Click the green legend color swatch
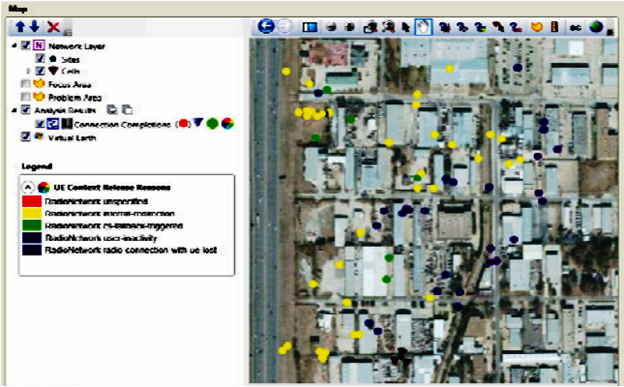This screenshot has width=624, height=387. (32, 225)
